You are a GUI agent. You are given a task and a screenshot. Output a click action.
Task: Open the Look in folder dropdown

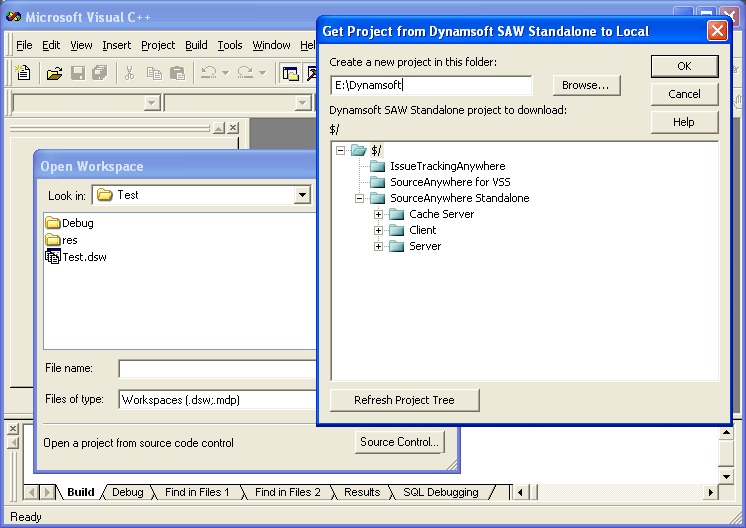pyautogui.click(x=302, y=195)
